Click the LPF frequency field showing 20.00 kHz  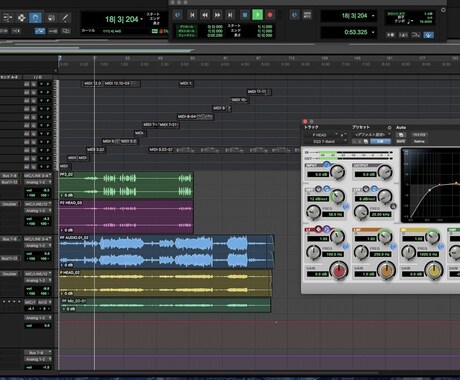[x=381, y=214]
